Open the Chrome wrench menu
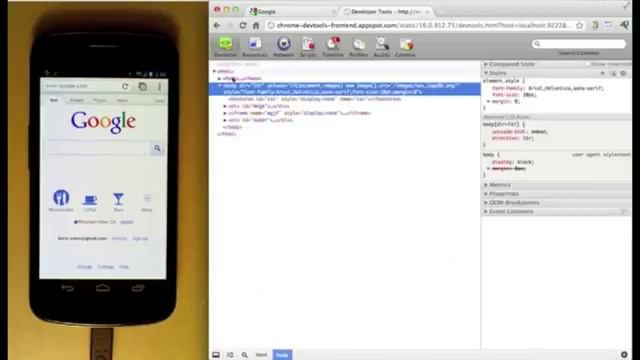640x360 pixels. pos(624,25)
